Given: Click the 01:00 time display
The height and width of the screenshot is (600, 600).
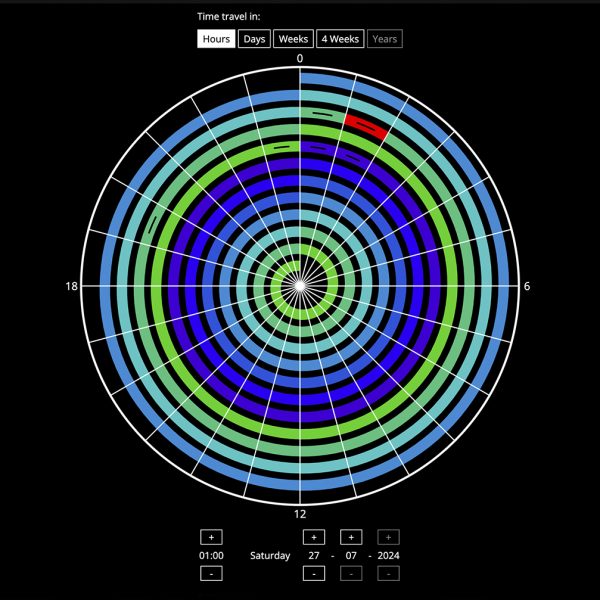Looking at the screenshot, I should [x=211, y=555].
